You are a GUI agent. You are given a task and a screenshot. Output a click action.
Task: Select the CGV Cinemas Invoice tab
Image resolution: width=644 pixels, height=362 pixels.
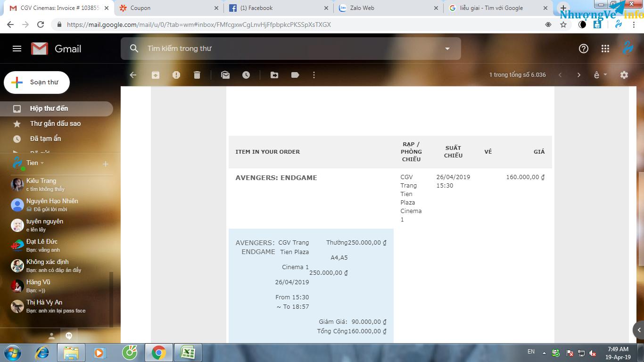coord(59,8)
